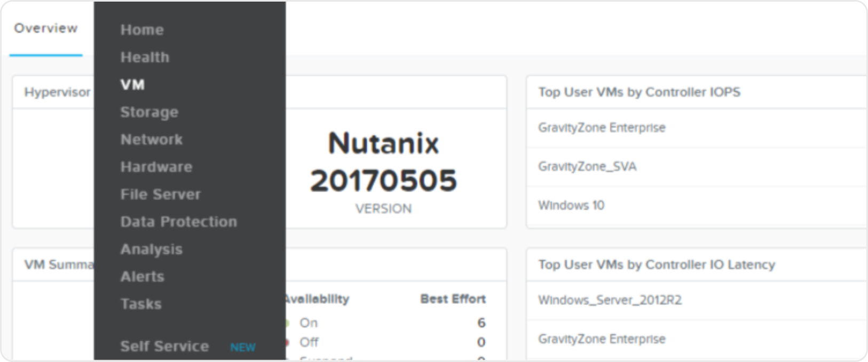Switch to the Overview tab

point(46,28)
